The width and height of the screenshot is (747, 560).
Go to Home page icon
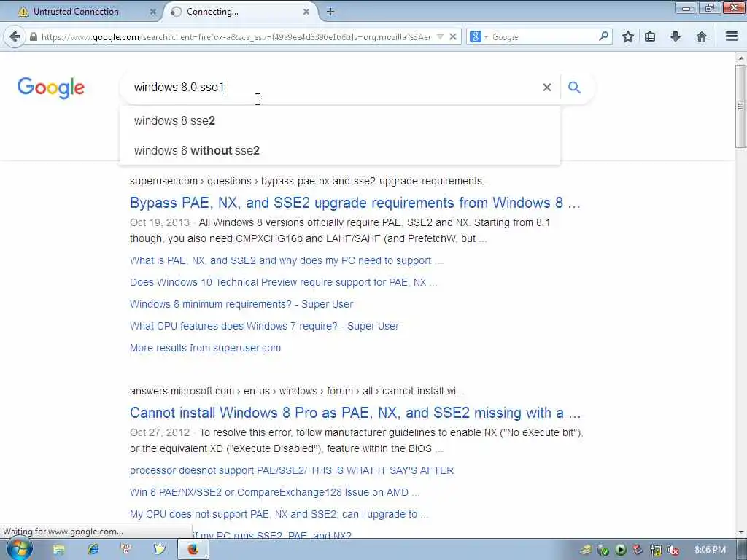pos(701,36)
